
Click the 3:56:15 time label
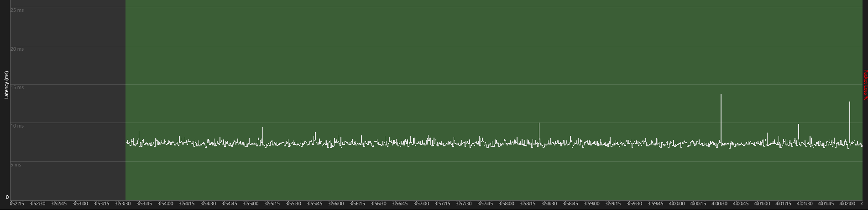point(357,203)
